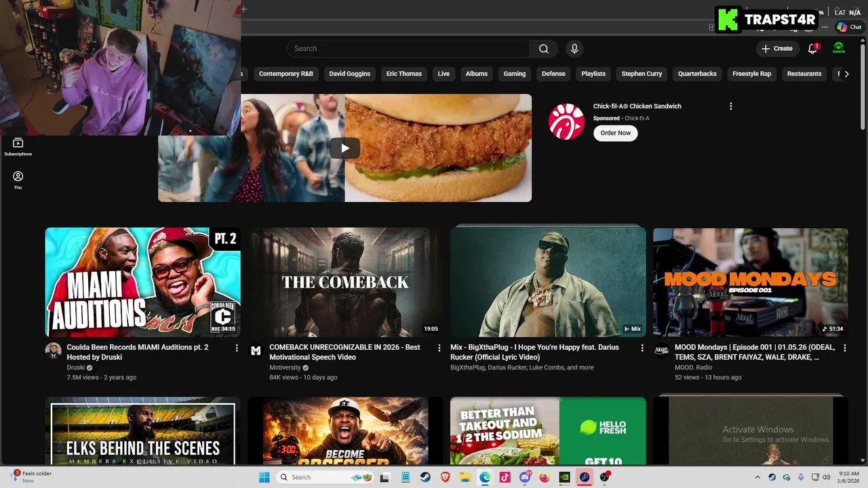This screenshot has width=868, height=488.
Task: Click the Hello Fresh ad thumbnail
Action: coord(548,431)
